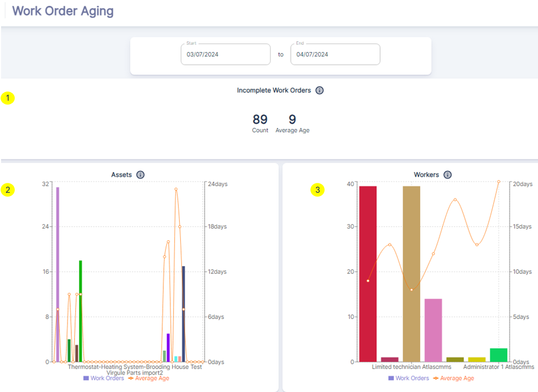Click the info icon beside Workers title
This screenshot has height=392, width=538.
[448, 175]
